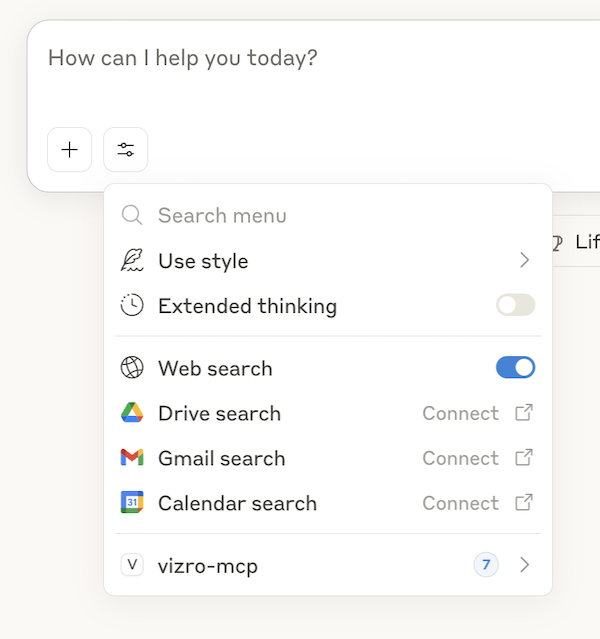Disable the Web search toggle
Screen dimensions: 600x639
coord(515,368)
